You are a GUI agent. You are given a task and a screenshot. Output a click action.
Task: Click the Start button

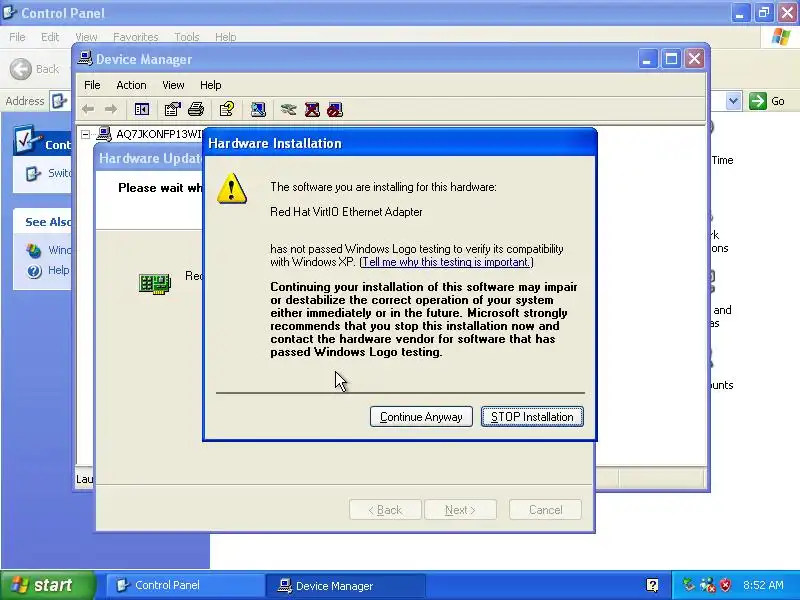47,585
